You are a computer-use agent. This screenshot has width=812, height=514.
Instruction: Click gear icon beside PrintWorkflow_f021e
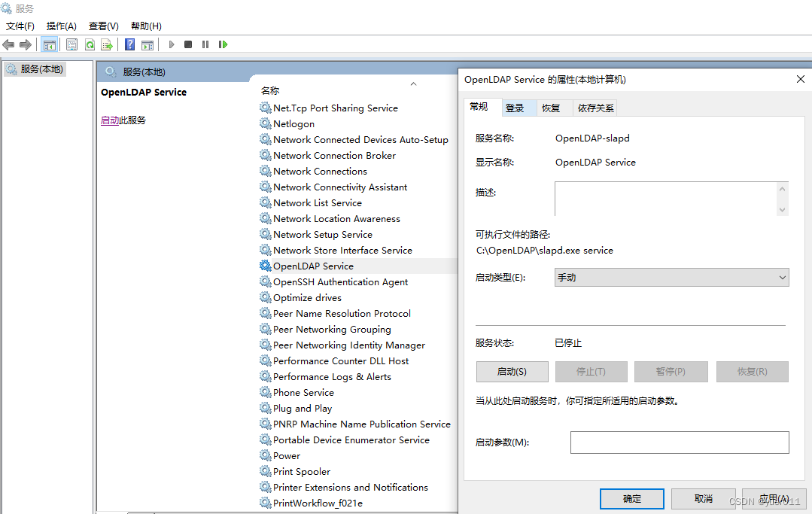[265, 503]
